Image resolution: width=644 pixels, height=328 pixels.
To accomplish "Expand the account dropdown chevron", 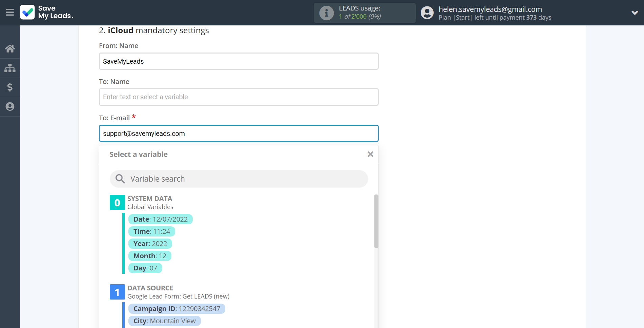I will [635, 13].
